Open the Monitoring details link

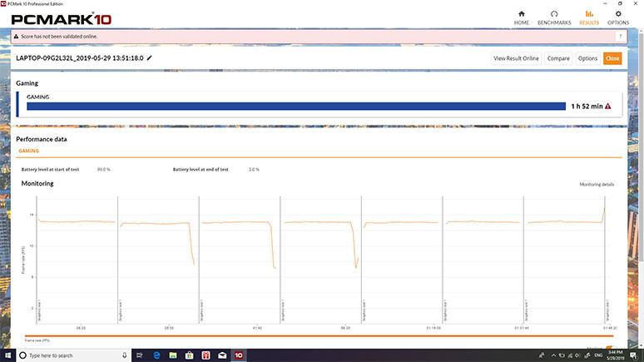[x=596, y=184]
